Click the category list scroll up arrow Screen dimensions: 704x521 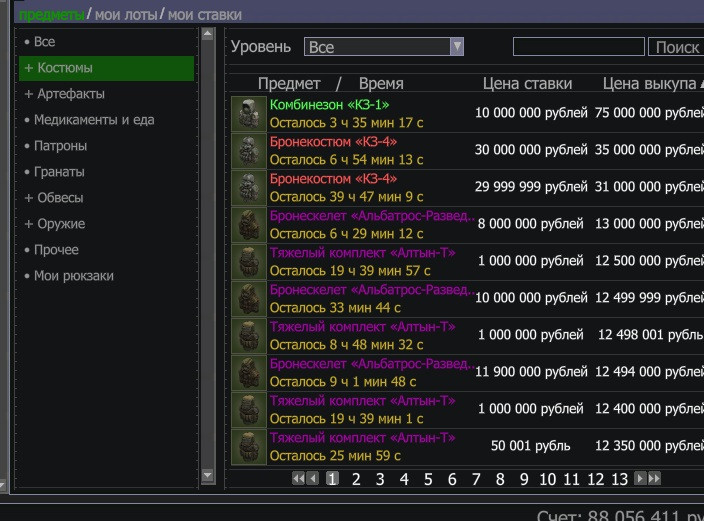(x=207, y=34)
